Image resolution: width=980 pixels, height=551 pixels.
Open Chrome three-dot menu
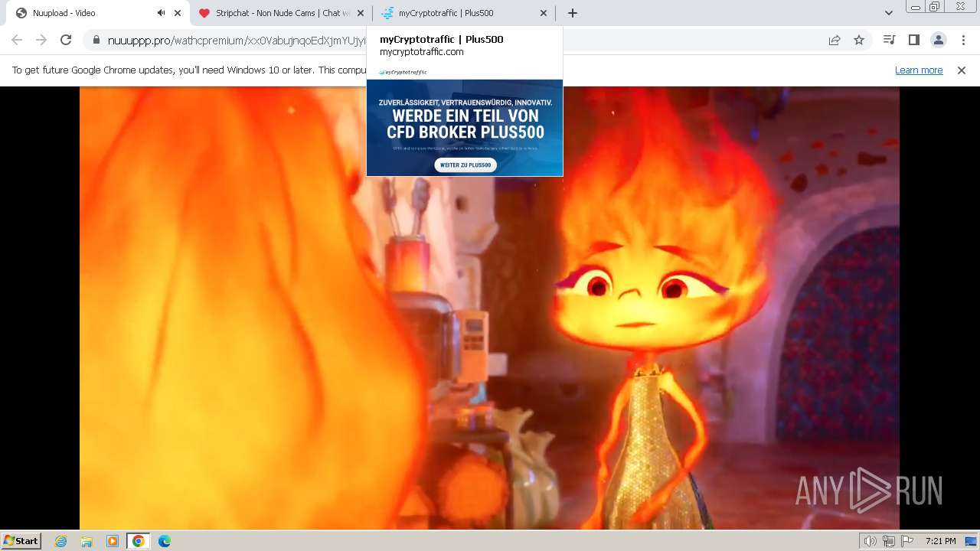(x=963, y=40)
